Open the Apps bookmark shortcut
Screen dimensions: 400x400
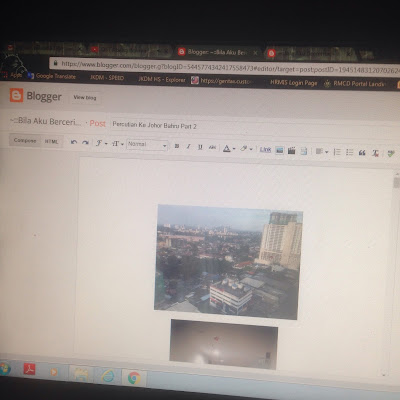12,75
